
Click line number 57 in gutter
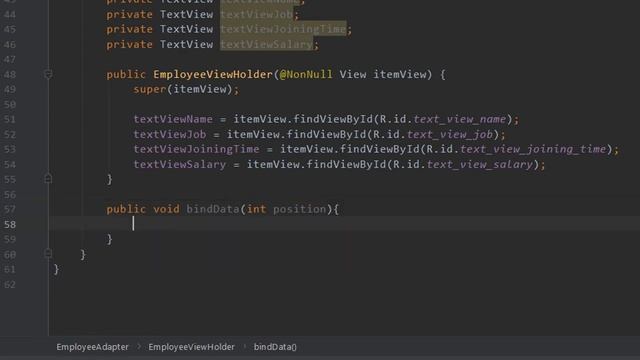[x=9, y=209]
